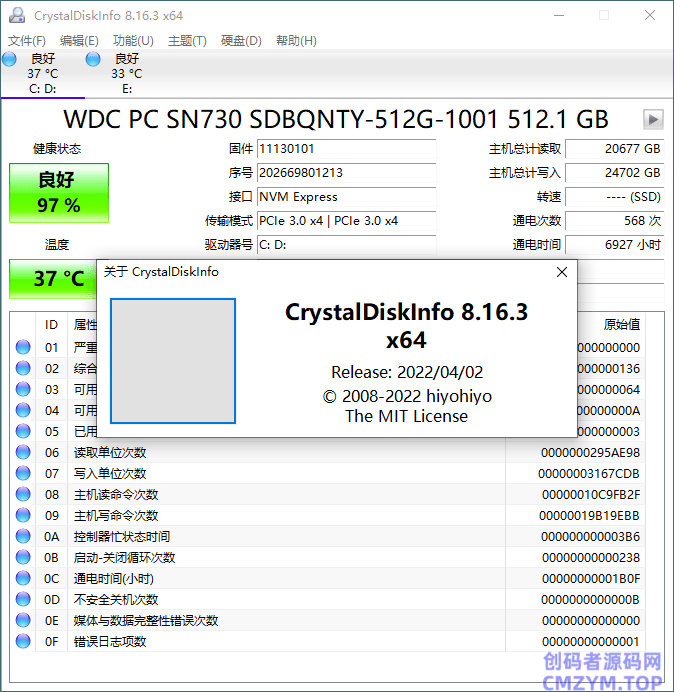Click the CrystalDiskInfo app icon in title bar
Viewport: 674px width, 692px height.
pos(17,16)
